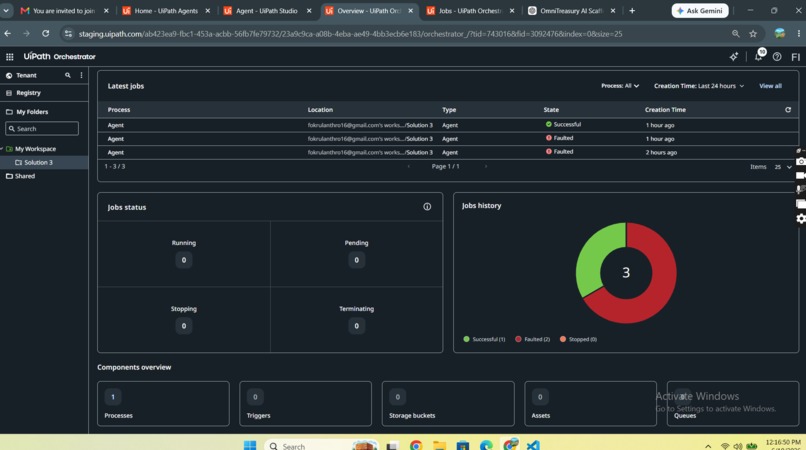View site information icon in address bar
The image size is (806, 450).
[x=68, y=33]
